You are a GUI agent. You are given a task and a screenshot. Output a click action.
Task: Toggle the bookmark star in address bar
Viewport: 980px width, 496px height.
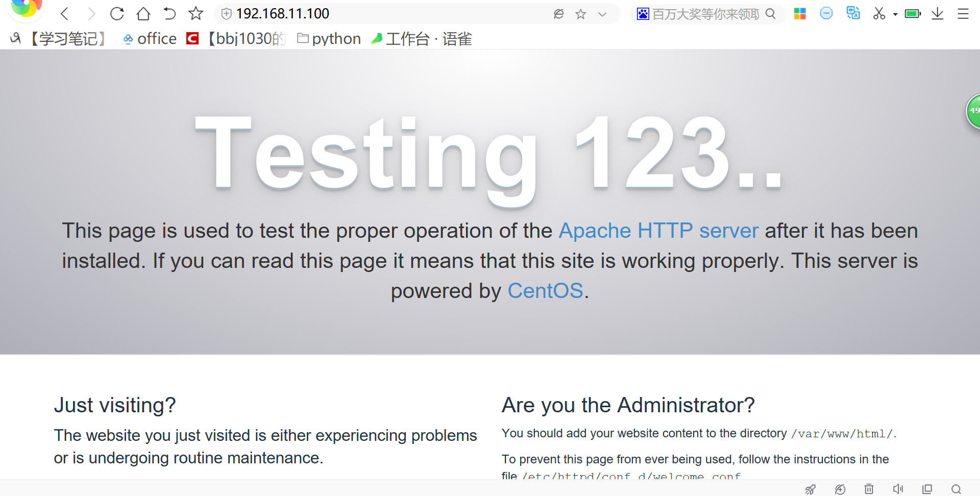click(x=580, y=14)
